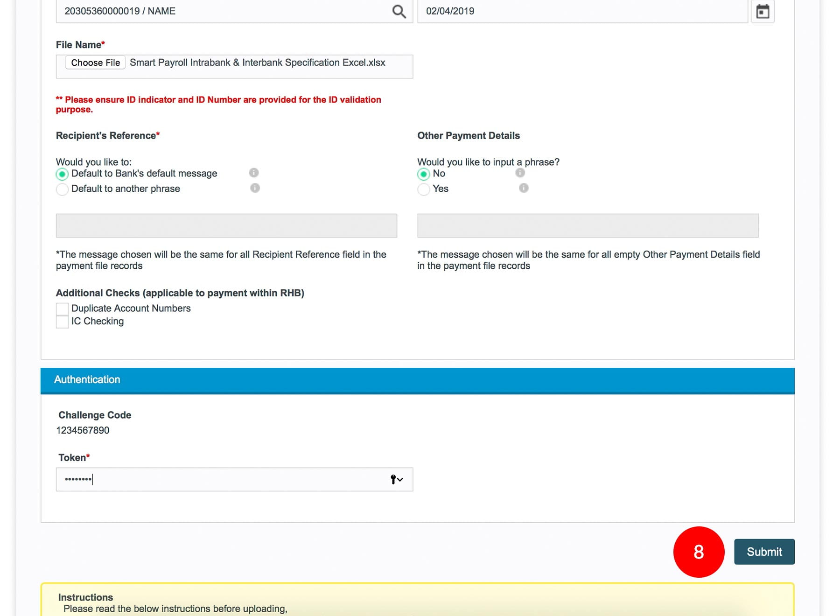The image size is (840, 616).
Task: Select Default to Bank's default message
Action: point(62,174)
